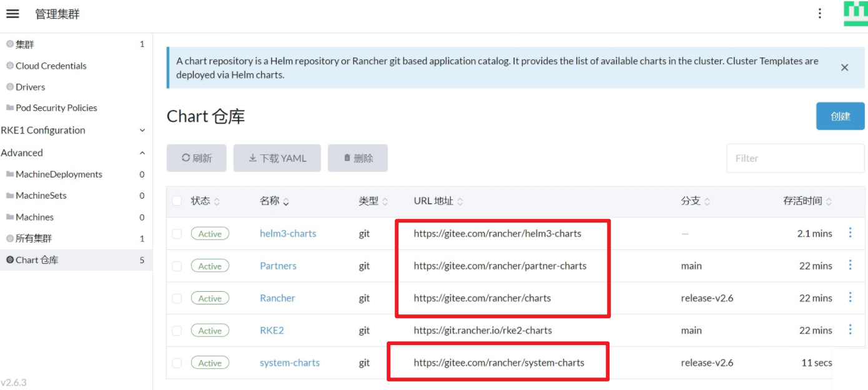Open the helm3-charts repository link
868x390 pixels.
tap(288, 233)
